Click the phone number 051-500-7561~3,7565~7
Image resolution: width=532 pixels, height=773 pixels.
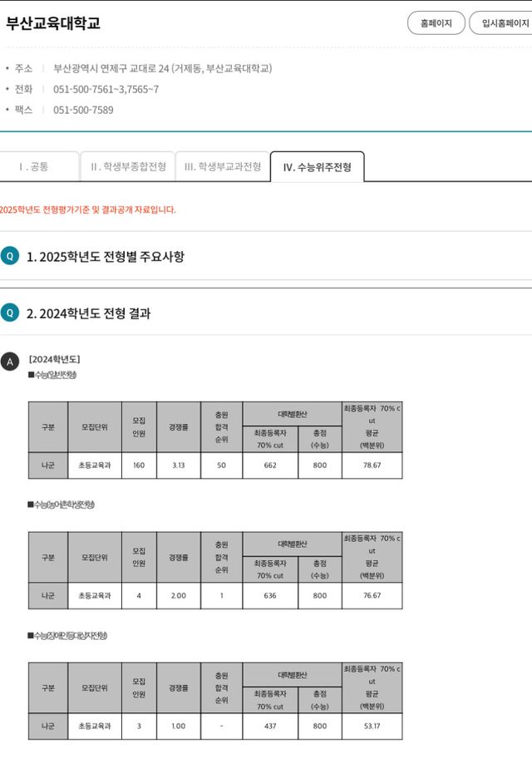point(106,89)
